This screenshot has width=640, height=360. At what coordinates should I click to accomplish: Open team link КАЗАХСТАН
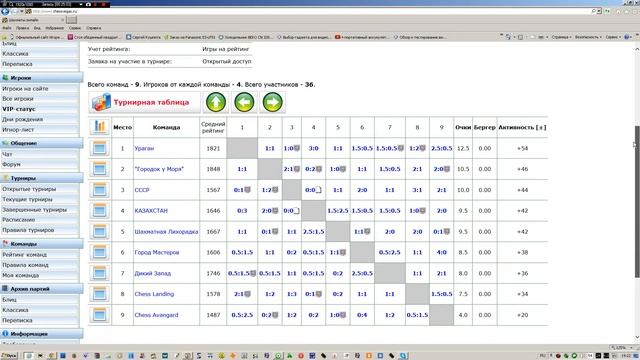click(151, 211)
